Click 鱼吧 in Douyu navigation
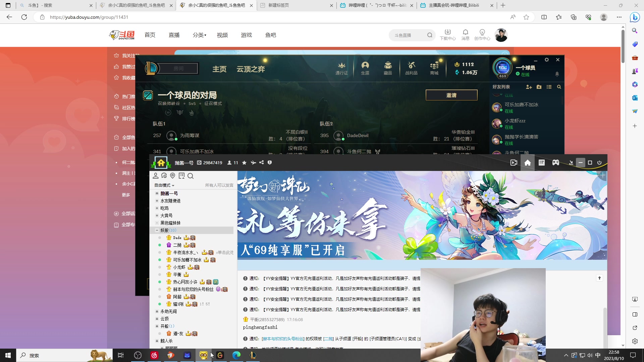 click(271, 35)
